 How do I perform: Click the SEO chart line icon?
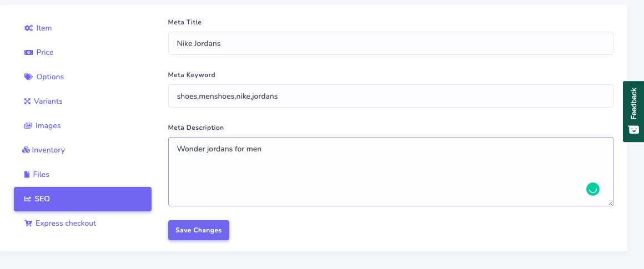click(28, 199)
